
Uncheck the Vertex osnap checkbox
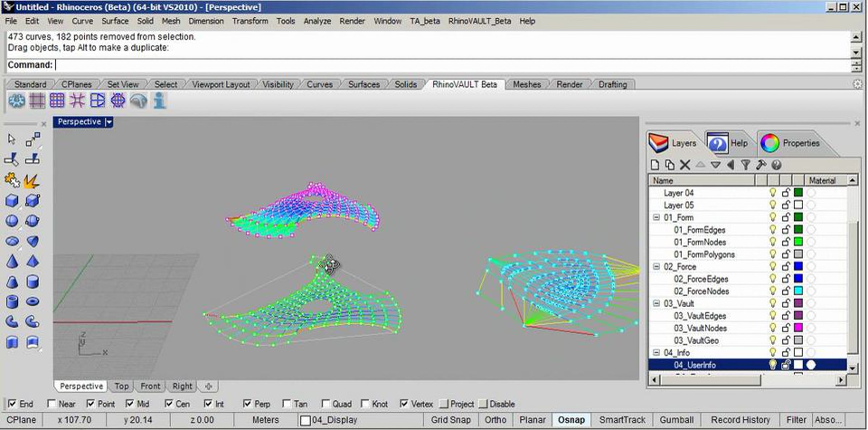pyautogui.click(x=404, y=404)
